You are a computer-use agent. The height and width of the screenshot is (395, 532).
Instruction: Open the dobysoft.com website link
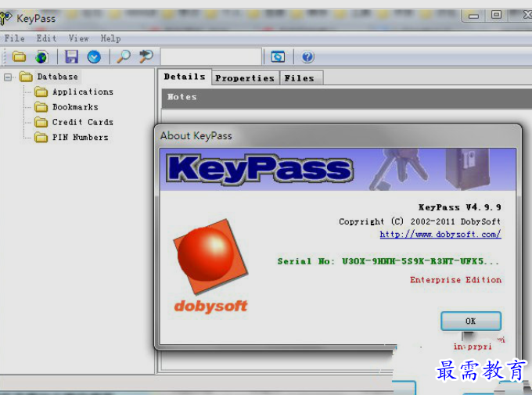[x=440, y=234]
